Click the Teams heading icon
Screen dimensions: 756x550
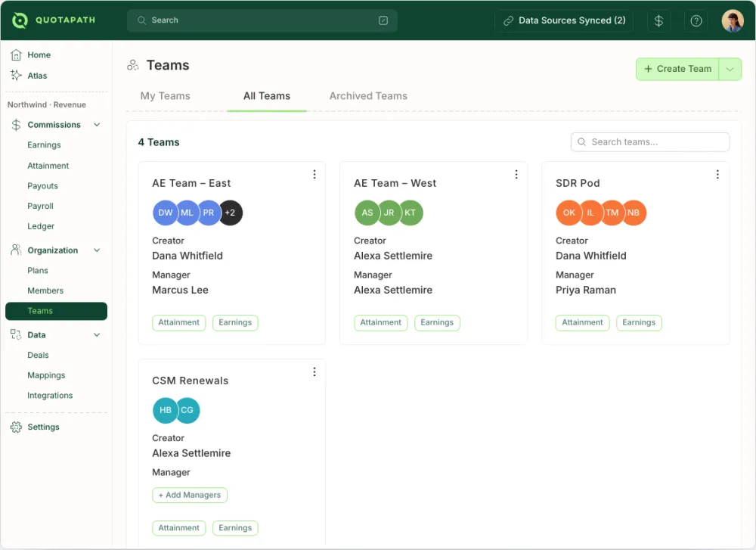132,65
